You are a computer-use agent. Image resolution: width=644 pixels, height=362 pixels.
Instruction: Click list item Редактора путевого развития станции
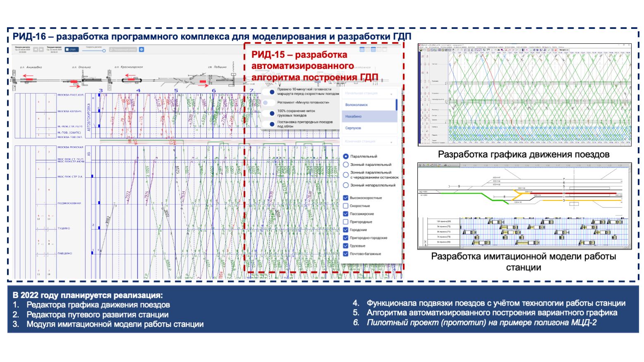click(x=98, y=314)
